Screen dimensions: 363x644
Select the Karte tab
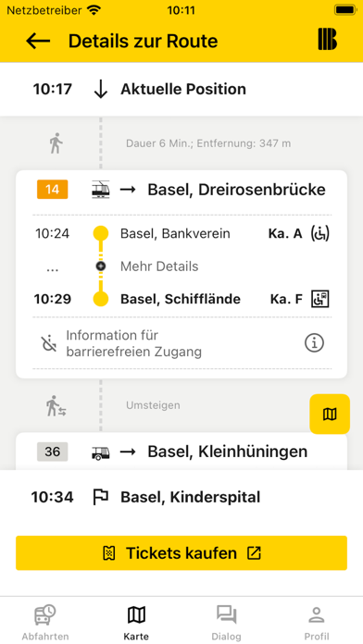coord(136,623)
